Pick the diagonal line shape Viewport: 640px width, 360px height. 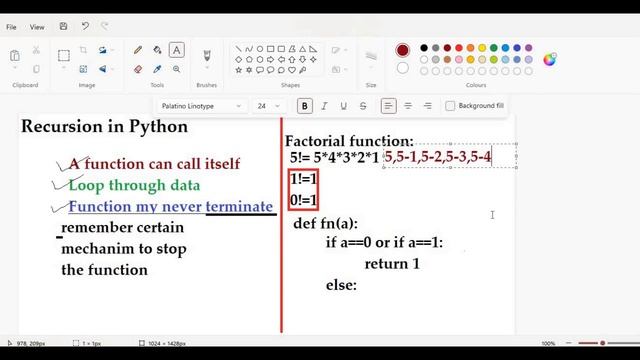point(238,49)
